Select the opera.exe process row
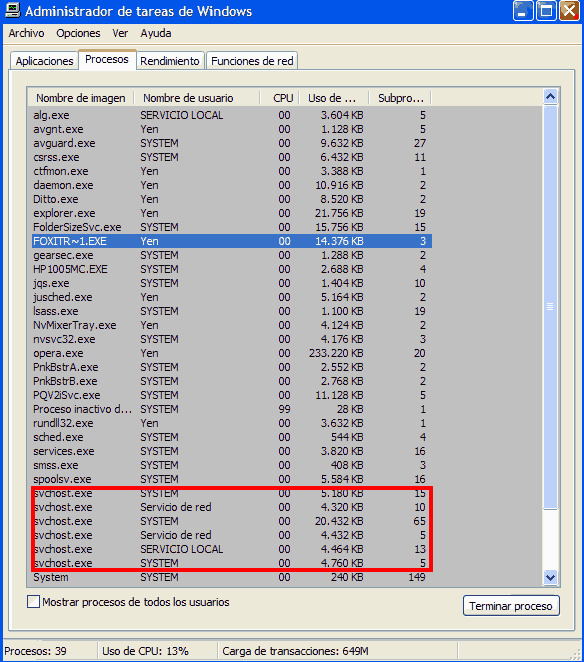Viewport: 584px width, 662px height. coord(231,353)
